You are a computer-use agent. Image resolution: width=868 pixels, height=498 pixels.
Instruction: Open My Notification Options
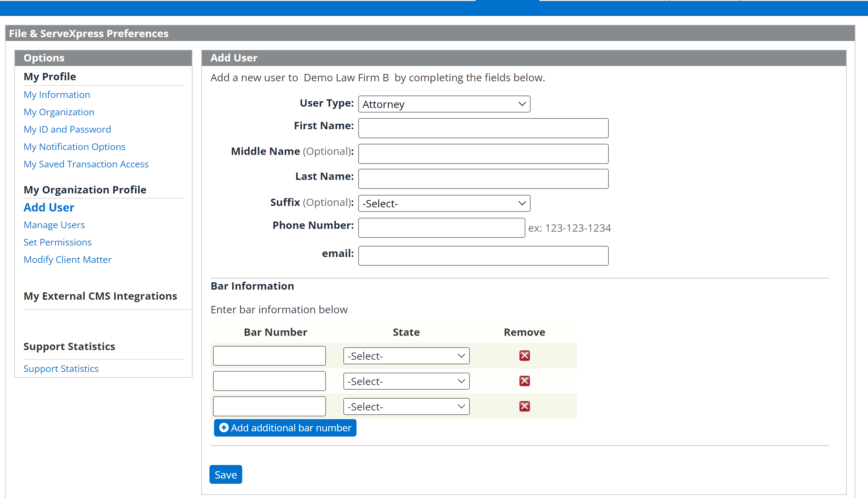click(74, 147)
